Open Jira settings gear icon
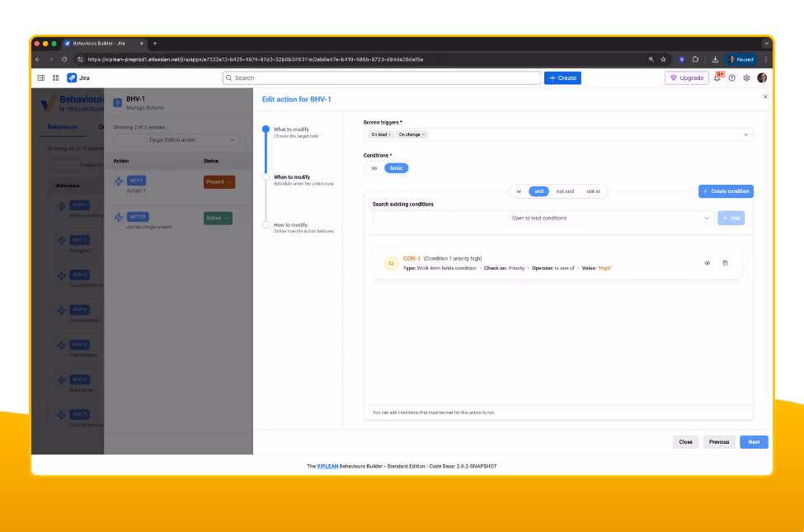 (x=746, y=78)
